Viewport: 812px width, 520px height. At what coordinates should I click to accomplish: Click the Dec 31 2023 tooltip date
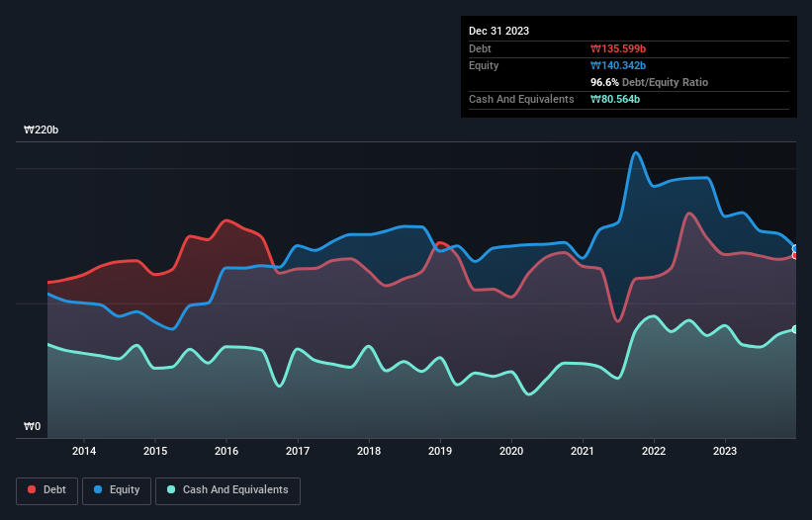pos(498,31)
